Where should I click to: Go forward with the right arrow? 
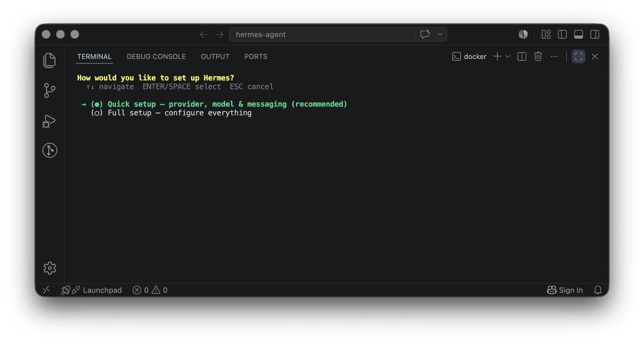click(x=220, y=35)
